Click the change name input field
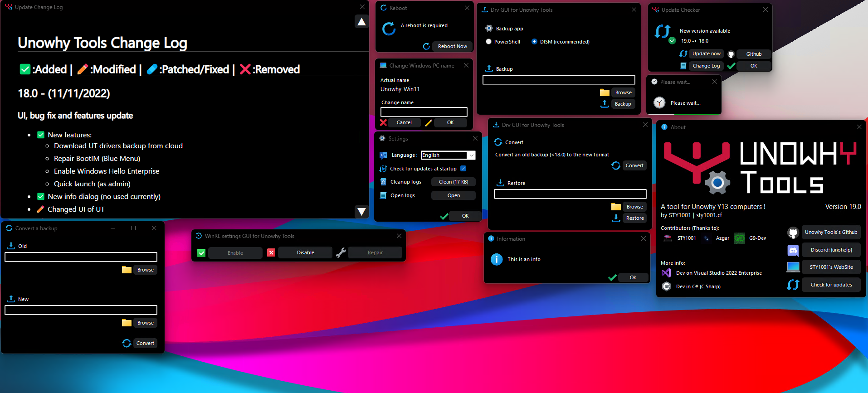Viewport: 868px width, 393px height. [x=424, y=112]
